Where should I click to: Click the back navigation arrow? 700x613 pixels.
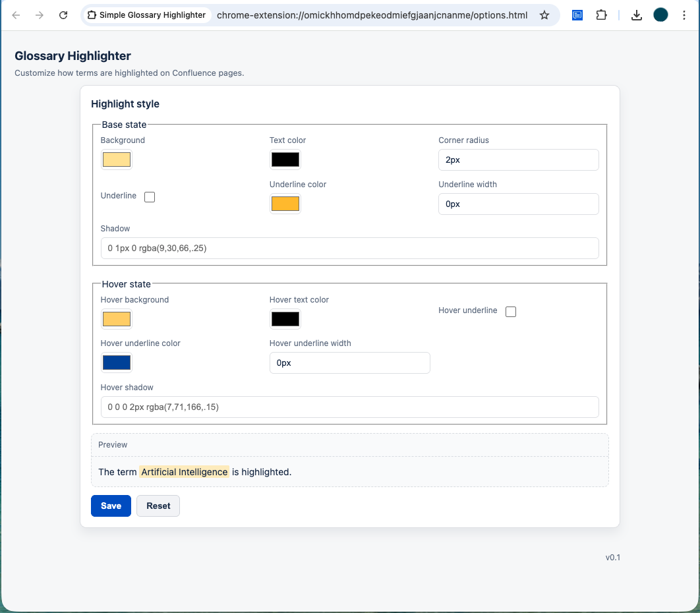click(16, 15)
